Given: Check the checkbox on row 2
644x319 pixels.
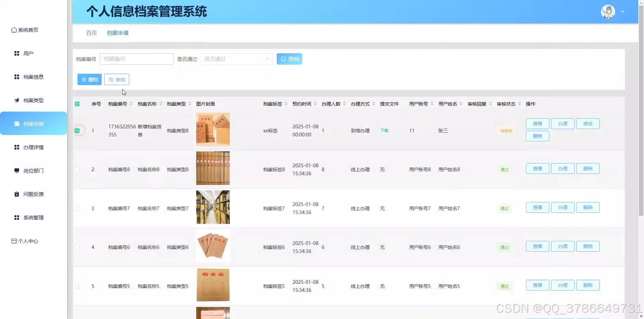Looking at the screenshot, I should click(77, 170).
